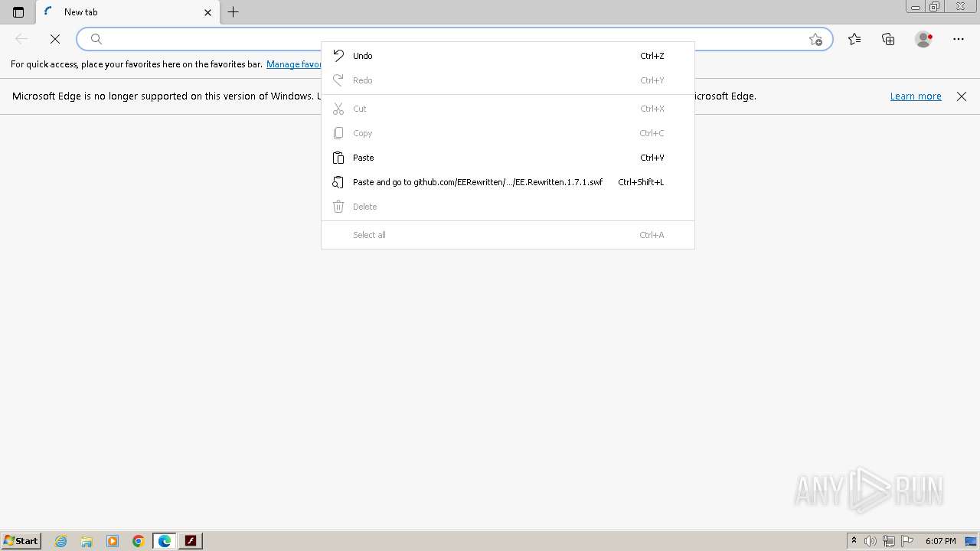The height and width of the screenshot is (551, 980).
Task: Open the volume speaker tray icon
Action: coord(871,541)
